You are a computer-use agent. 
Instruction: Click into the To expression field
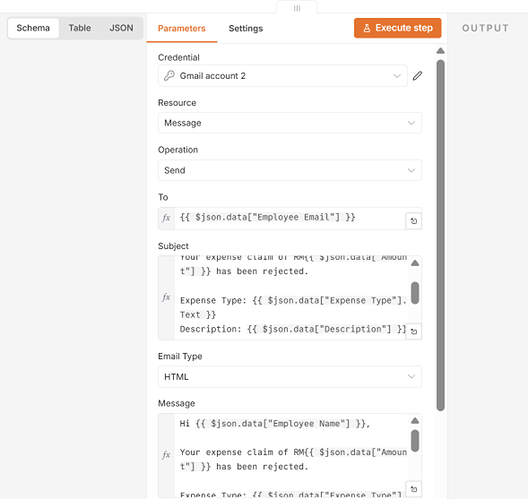pyautogui.click(x=290, y=218)
